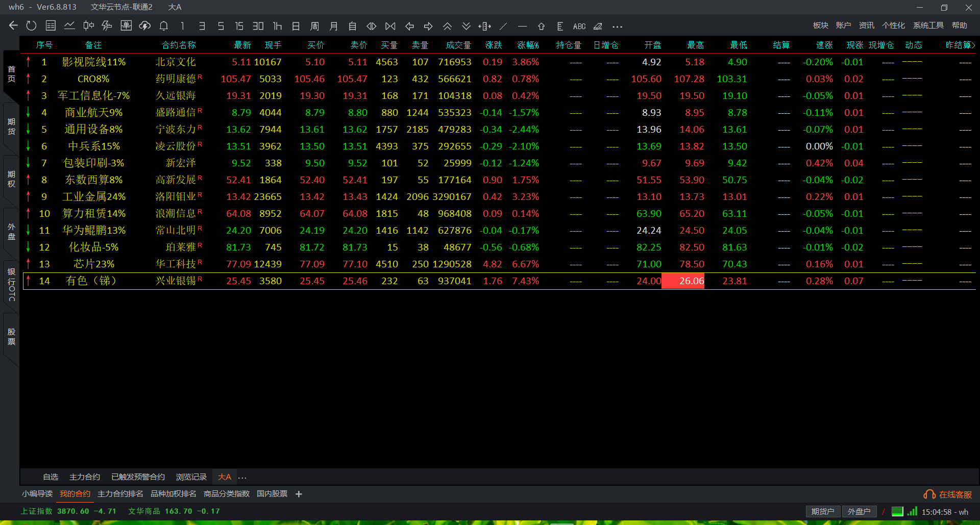Viewport: 980px width, 525px height.
Task: Open the quote list view icon
Action: 51,26
